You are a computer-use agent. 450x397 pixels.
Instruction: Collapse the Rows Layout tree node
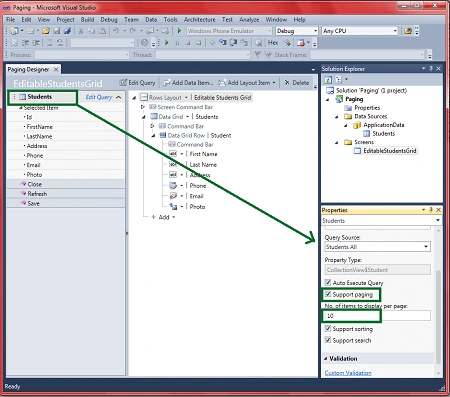(x=134, y=98)
